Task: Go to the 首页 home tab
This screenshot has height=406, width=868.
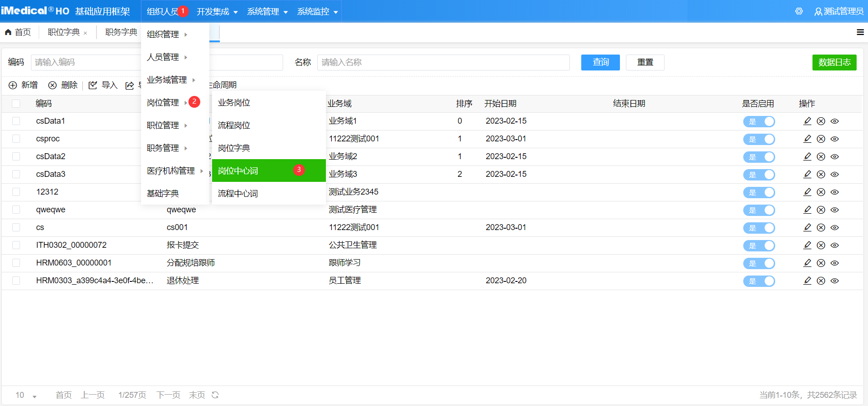Action: click(x=18, y=32)
